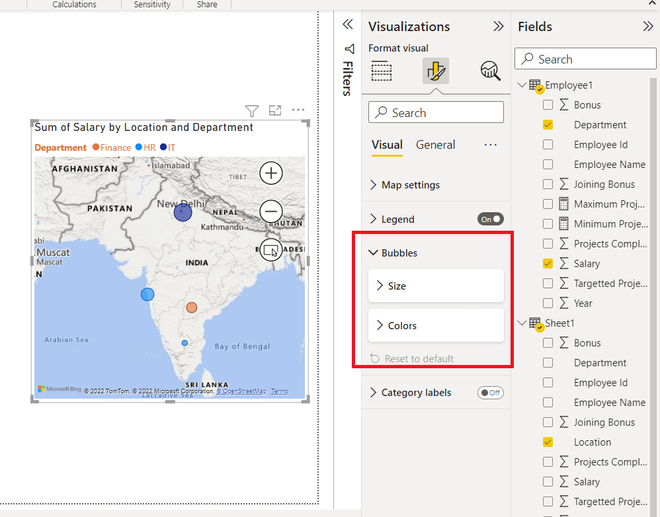
Task: Click the filter icon above the map visual
Action: pyautogui.click(x=252, y=110)
